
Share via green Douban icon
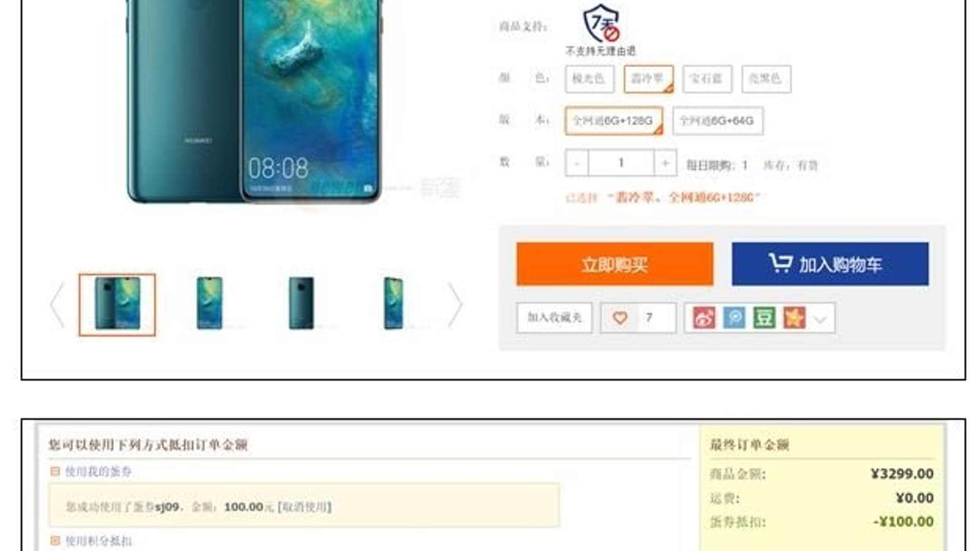(x=764, y=318)
